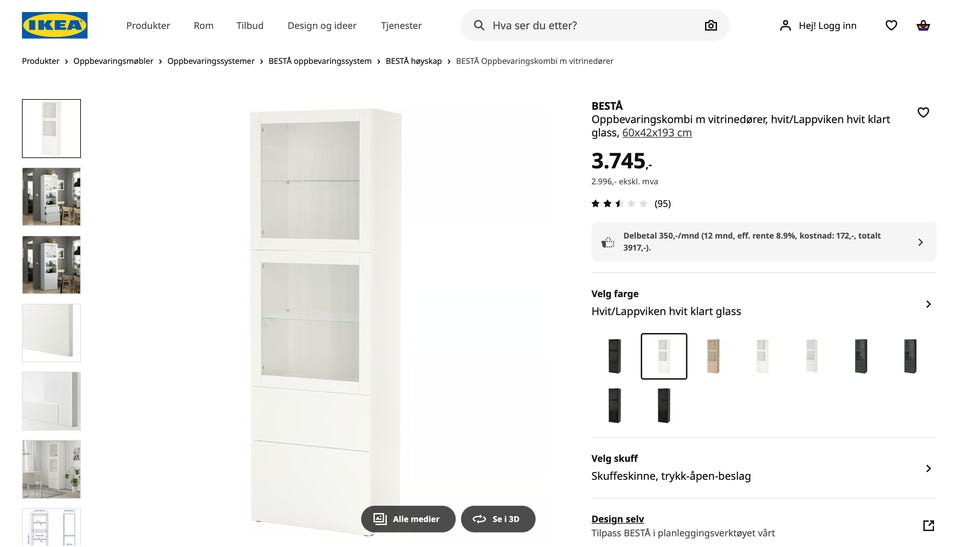The height and width of the screenshot is (547, 960).
Task: Click the Design selv external link icon
Action: tap(928, 526)
